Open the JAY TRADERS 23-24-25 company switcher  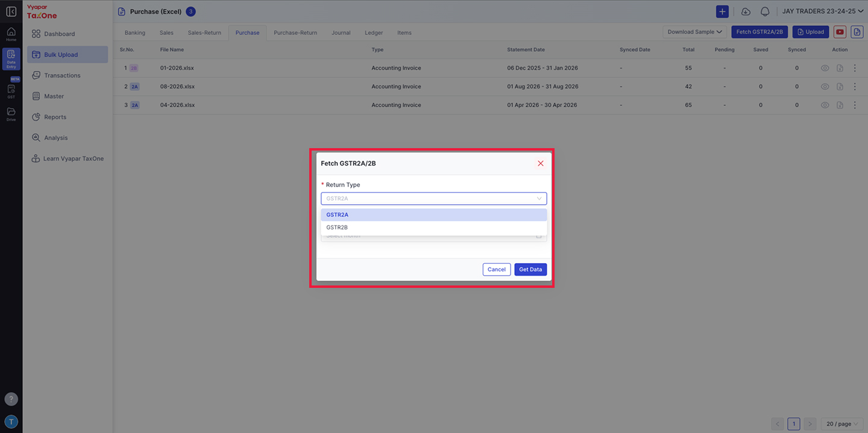tap(823, 11)
